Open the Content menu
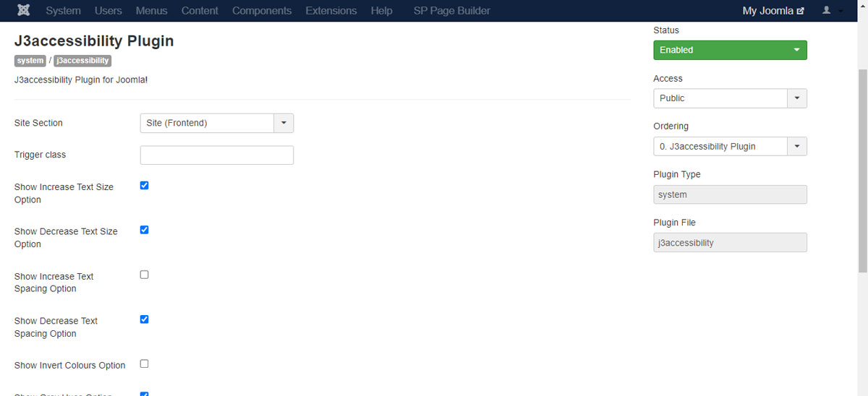 point(200,11)
